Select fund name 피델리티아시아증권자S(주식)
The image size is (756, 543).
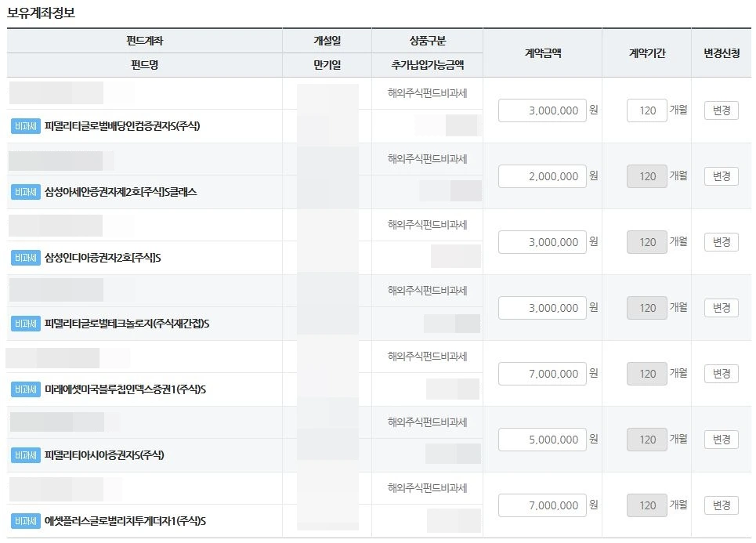pyautogui.click(x=104, y=455)
